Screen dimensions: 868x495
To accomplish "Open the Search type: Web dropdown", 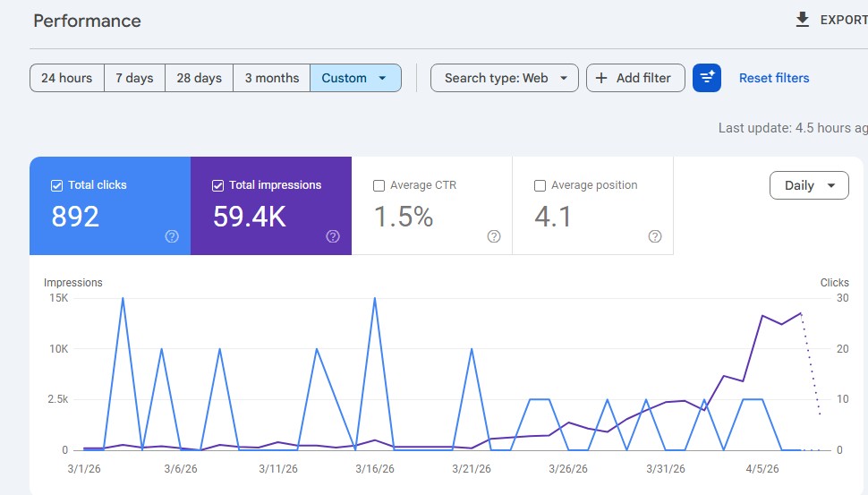I will pos(505,78).
